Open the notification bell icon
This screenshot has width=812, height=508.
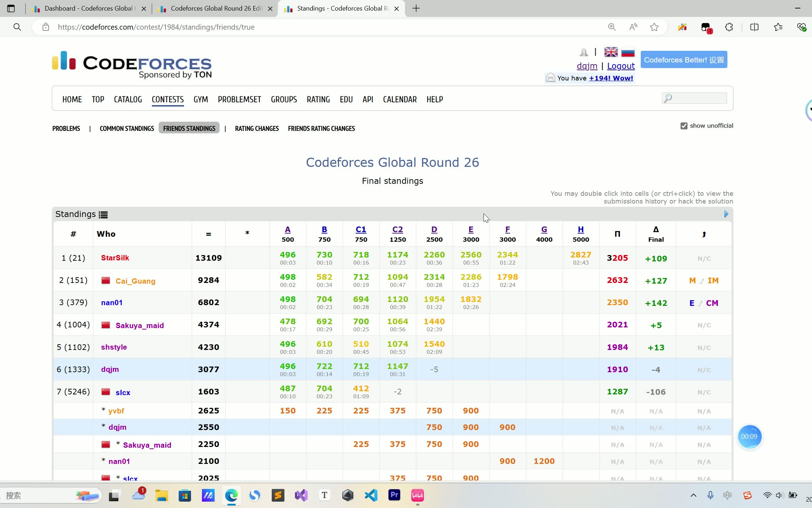[x=584, y=52]
